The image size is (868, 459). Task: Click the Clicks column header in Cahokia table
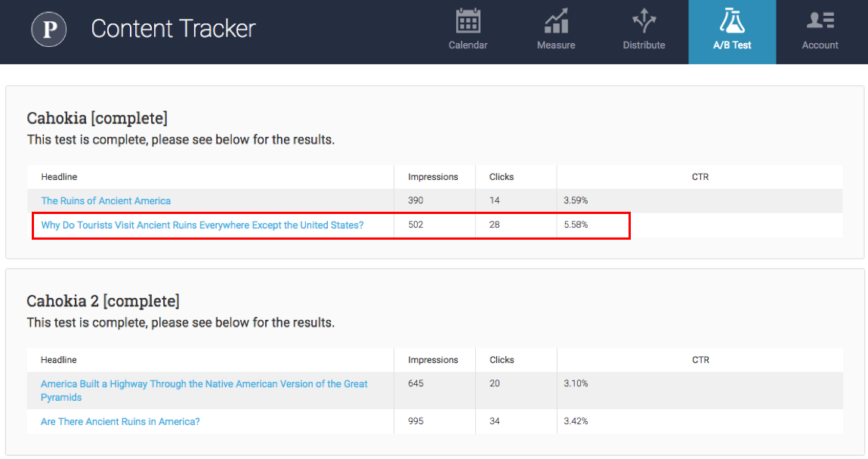point(502,177)
